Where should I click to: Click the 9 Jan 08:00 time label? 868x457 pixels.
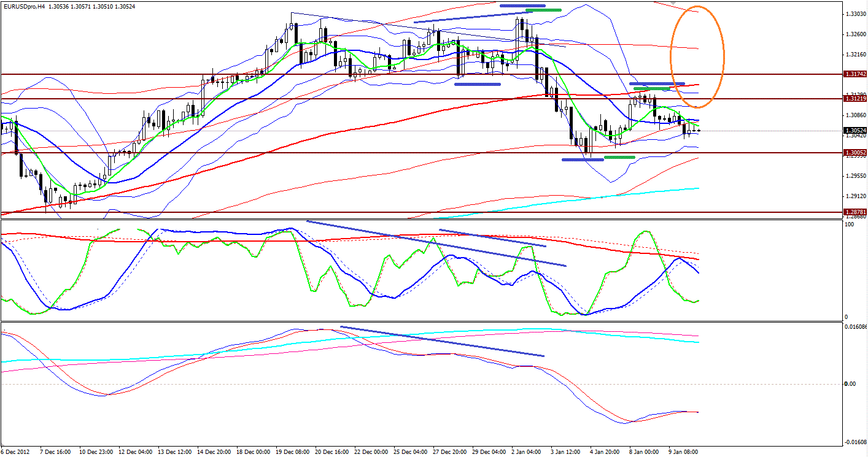tap(684, 451)
